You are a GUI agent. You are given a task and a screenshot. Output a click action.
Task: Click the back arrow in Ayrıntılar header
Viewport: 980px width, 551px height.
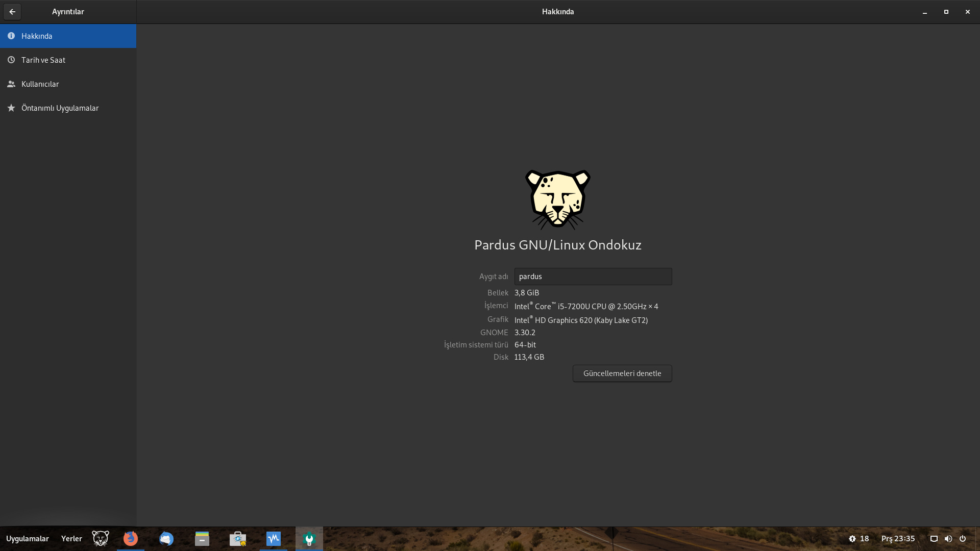pos(12,12)
